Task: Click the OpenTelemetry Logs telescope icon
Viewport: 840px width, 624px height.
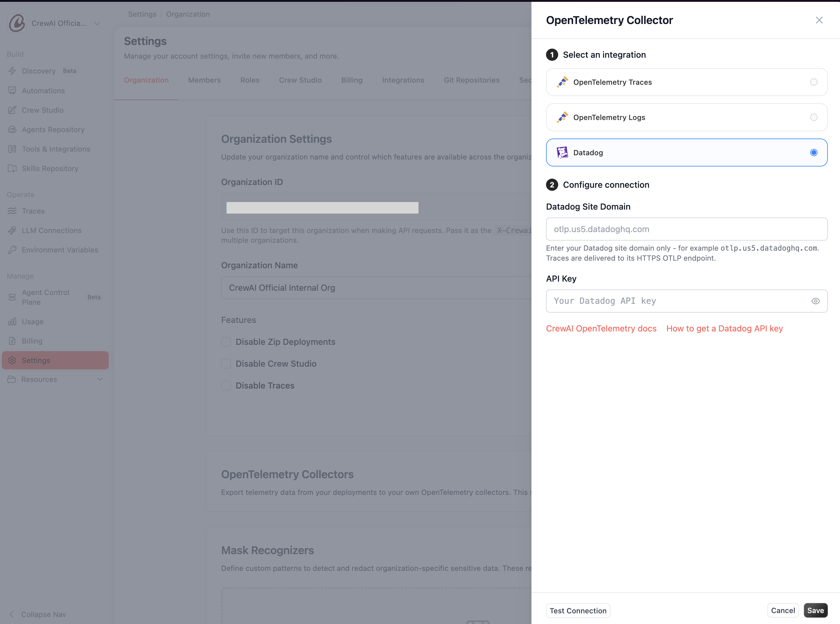Action: coord(562,117)
